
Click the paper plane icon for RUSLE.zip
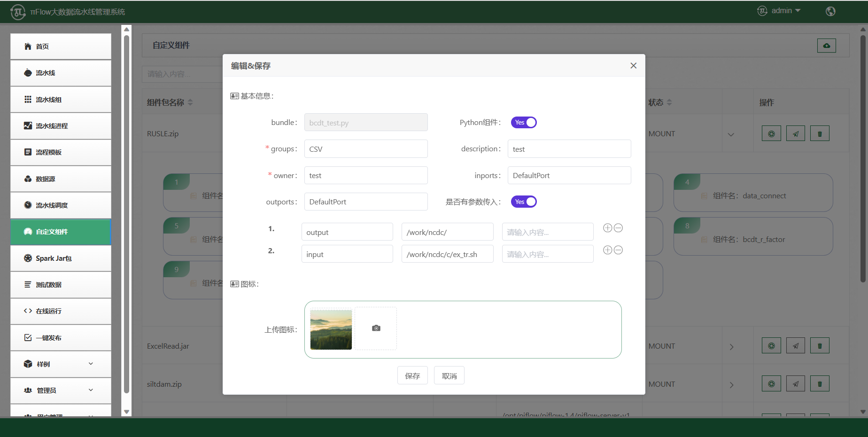pos(796,133)
